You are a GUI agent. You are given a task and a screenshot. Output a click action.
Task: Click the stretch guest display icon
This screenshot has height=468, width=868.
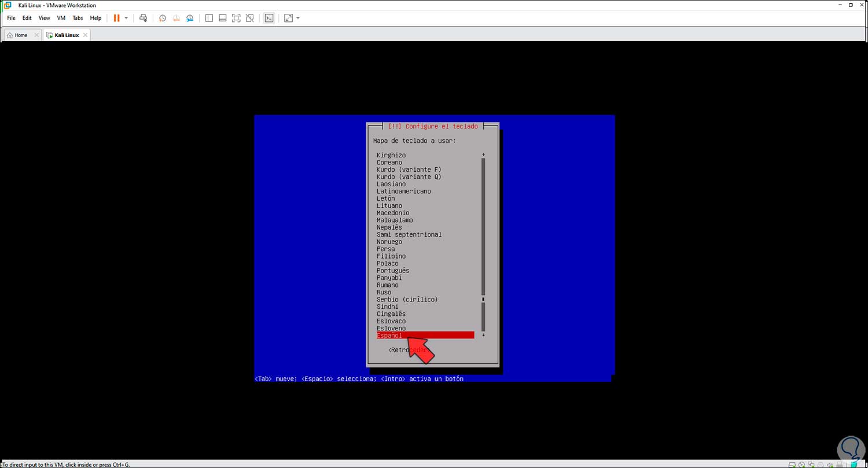click(288, 18)
